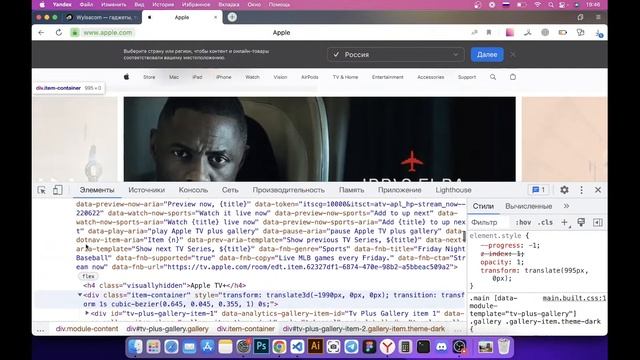Open Photoshop from the Dock

point(261,347)
